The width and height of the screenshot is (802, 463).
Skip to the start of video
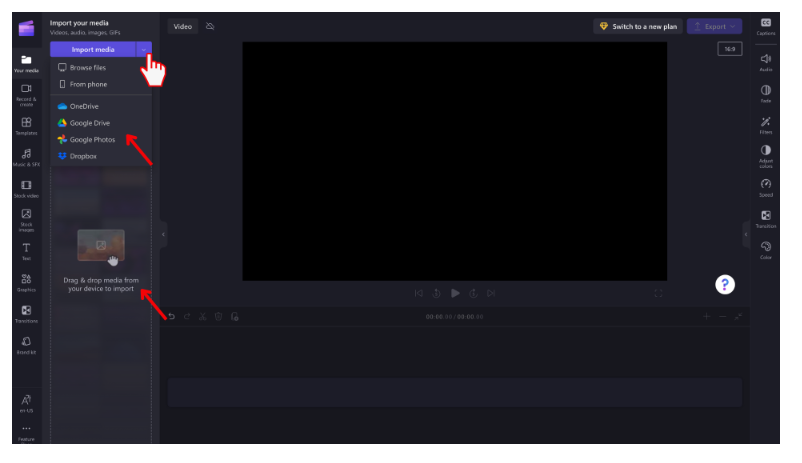418,293
